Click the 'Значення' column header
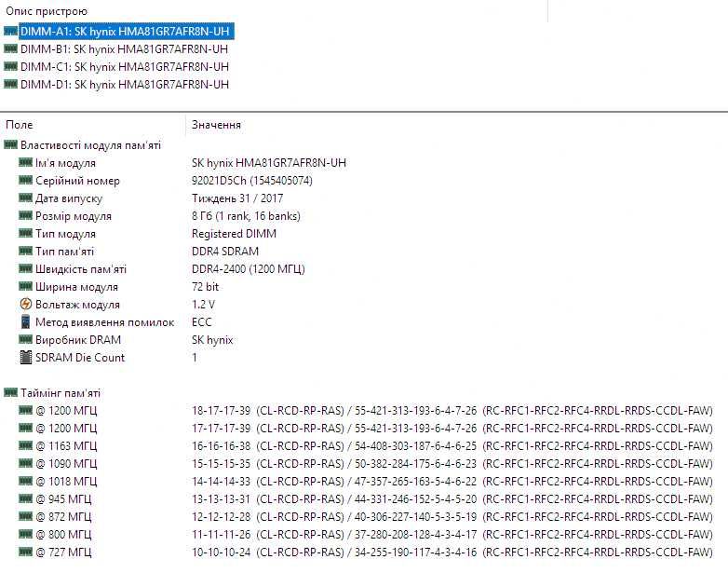The image size is (728, 573). coord(216,125)
